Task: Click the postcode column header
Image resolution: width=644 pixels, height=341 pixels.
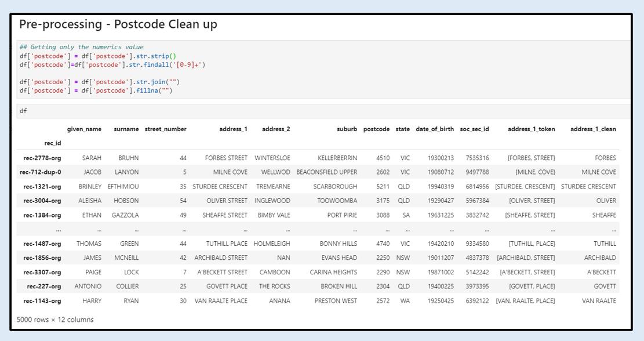Action: (x=376, y=129)
